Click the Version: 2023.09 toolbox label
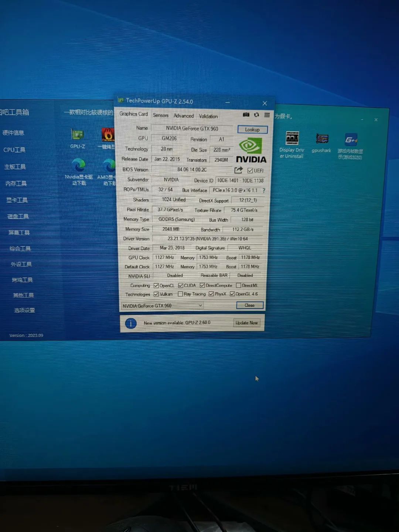The height and width of the screenshot is (532, 399). (x=26, y=335)
